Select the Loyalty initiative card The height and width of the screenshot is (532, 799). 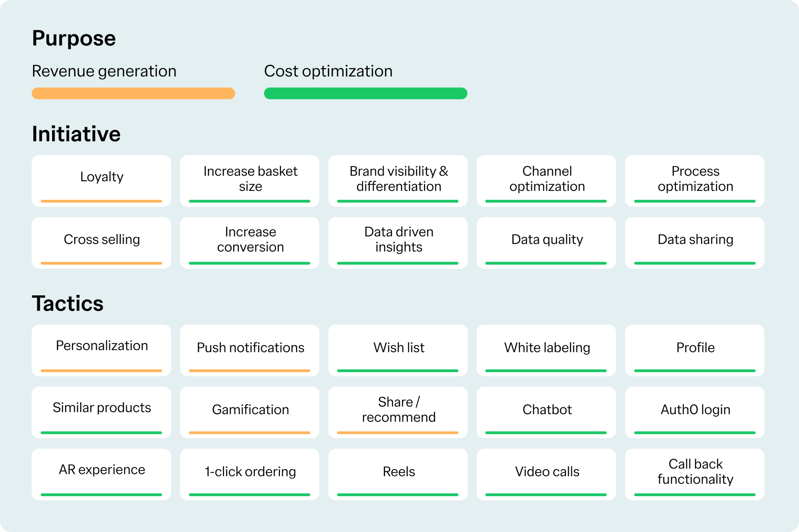coord(101,181)
